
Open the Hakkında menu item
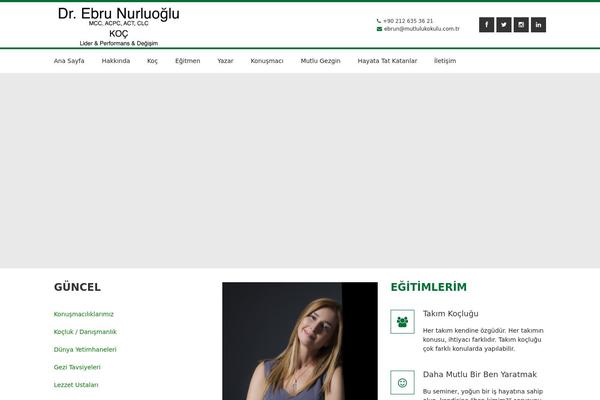[116, 61]
